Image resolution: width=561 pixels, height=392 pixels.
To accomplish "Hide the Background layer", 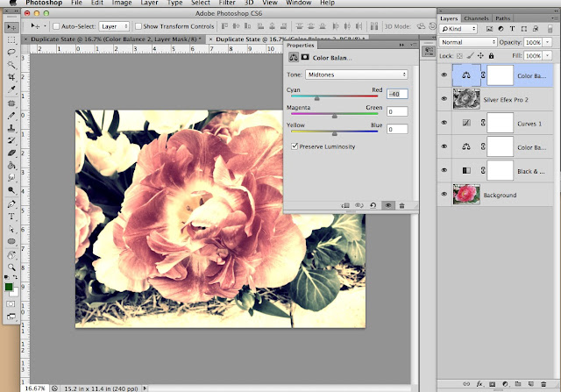I will point(444,195).
